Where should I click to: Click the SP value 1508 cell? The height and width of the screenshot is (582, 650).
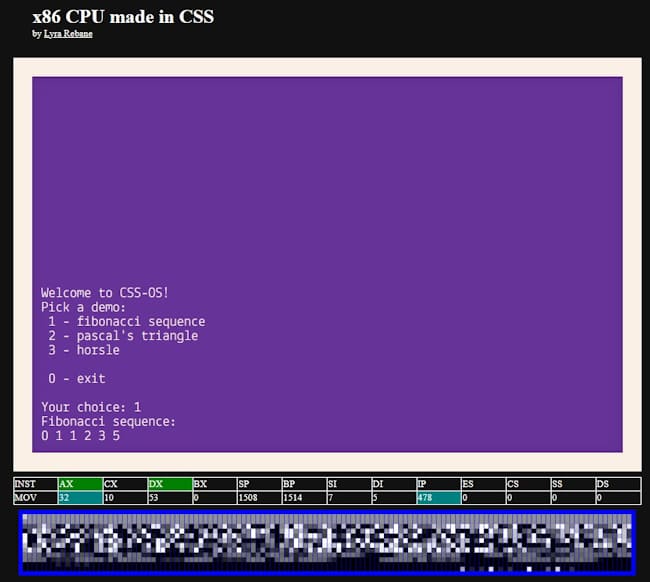tap(260, 497)
